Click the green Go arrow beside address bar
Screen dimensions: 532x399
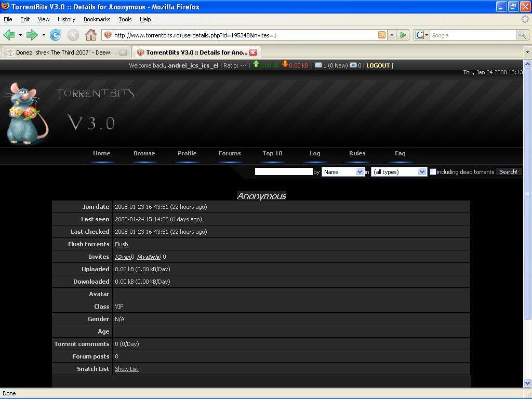tap(403, 35)
